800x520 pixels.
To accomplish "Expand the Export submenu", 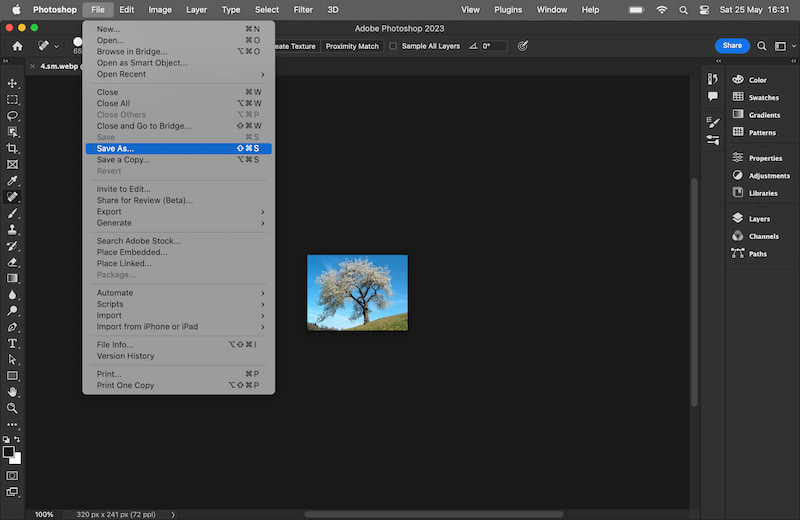I will click(179, 211).
